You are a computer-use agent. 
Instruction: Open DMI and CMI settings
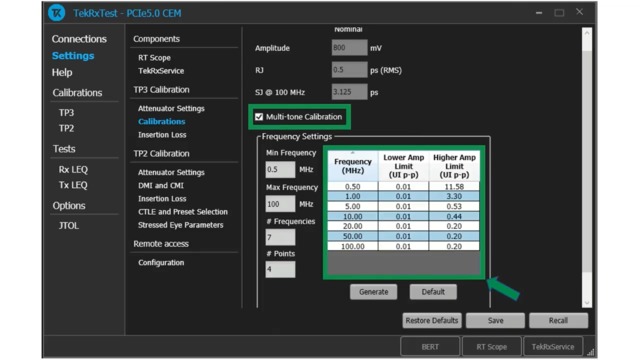(161, 186)
